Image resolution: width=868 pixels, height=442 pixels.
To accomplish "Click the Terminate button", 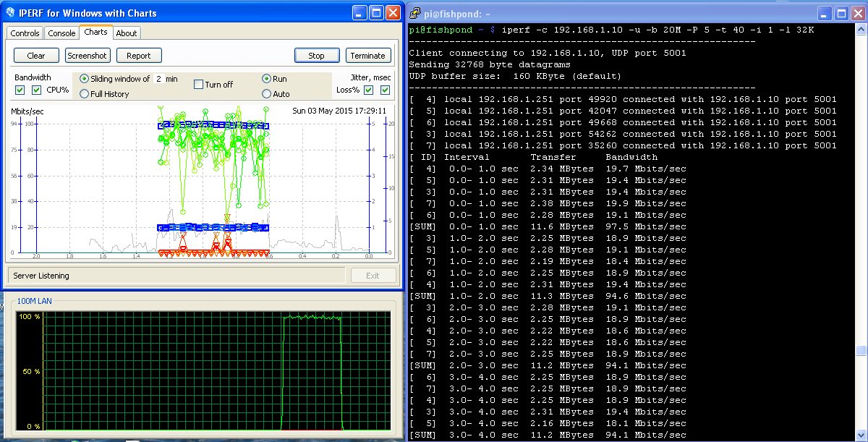I will pyautogui.click(x=368, y=56).
